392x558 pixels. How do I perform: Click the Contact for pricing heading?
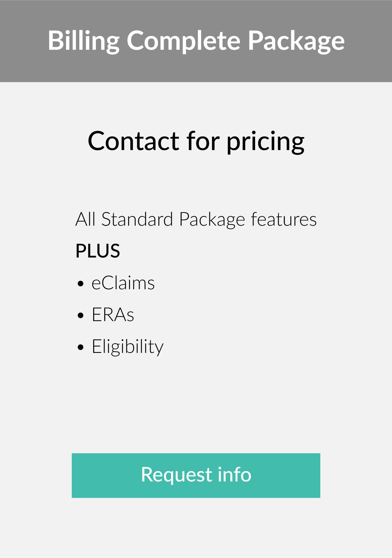[196, 141]
